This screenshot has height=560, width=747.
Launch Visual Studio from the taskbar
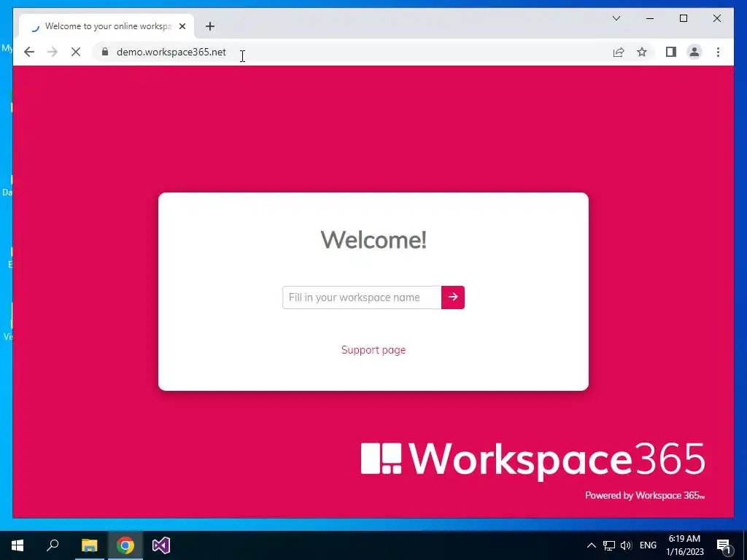(x=161, y=545)
